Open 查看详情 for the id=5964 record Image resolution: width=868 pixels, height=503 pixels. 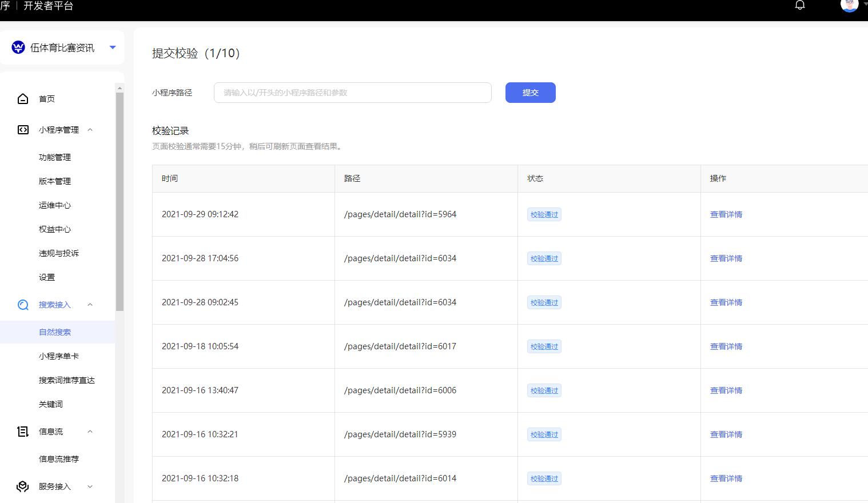[x=726, y=214]
